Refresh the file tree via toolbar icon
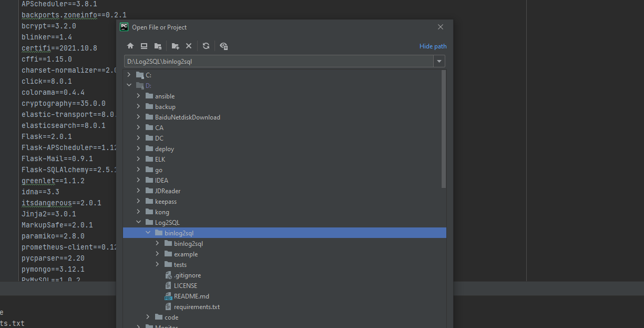This screenshot has width=644, height=328. click(x=206, y=46)
